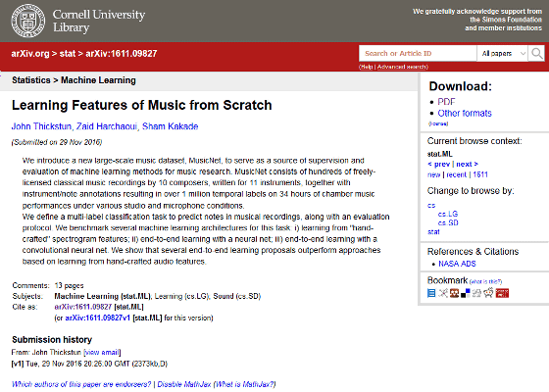
Task: Open 'Which authors of this paper are endorsers?'
Action: point(81,384)
